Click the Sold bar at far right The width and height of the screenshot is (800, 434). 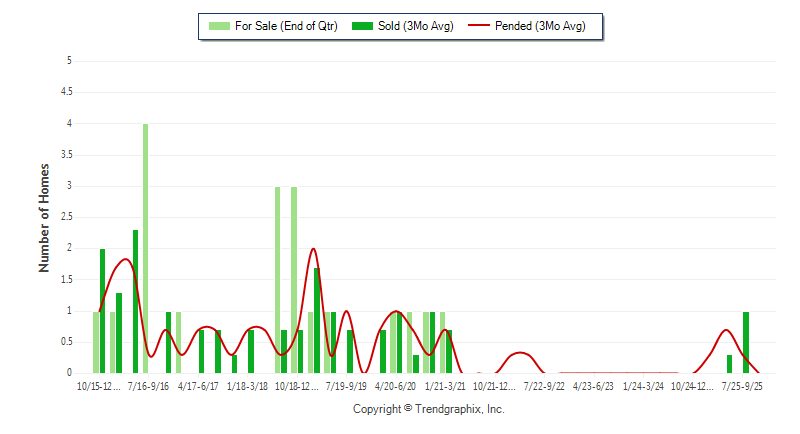(x=746, y=342)
